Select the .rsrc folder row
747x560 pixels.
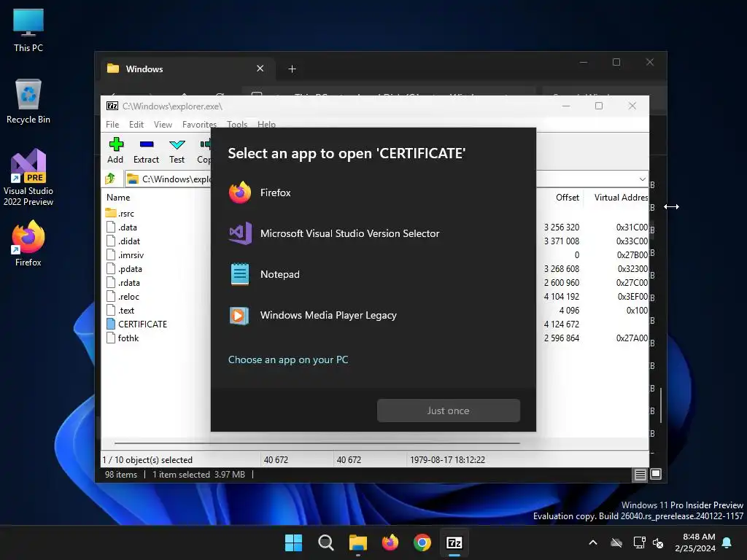(x=120, y=214)
